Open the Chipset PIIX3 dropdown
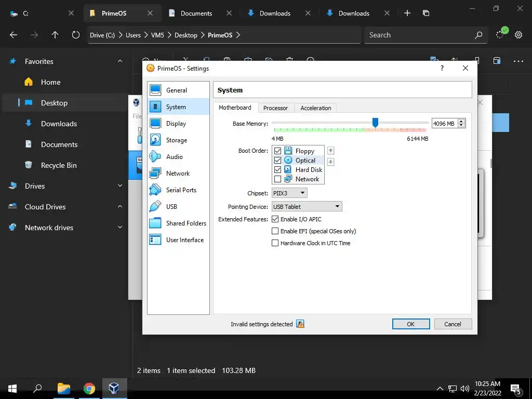532x399 pixels. (x=289, y=193)
